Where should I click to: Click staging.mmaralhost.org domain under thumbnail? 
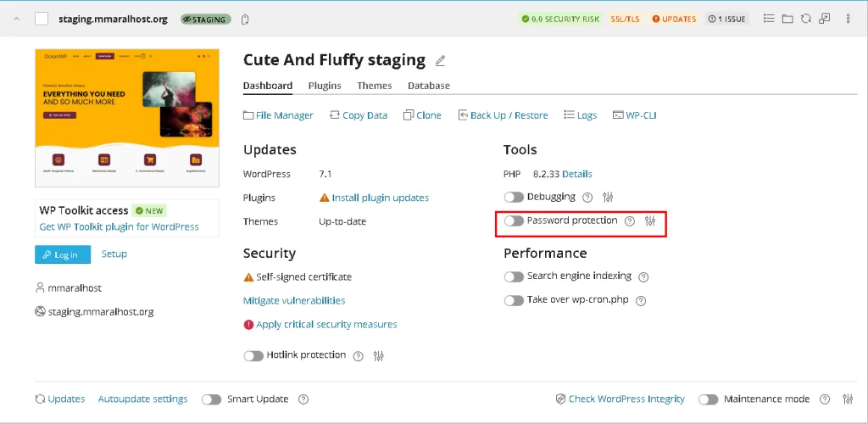(101, 311)
